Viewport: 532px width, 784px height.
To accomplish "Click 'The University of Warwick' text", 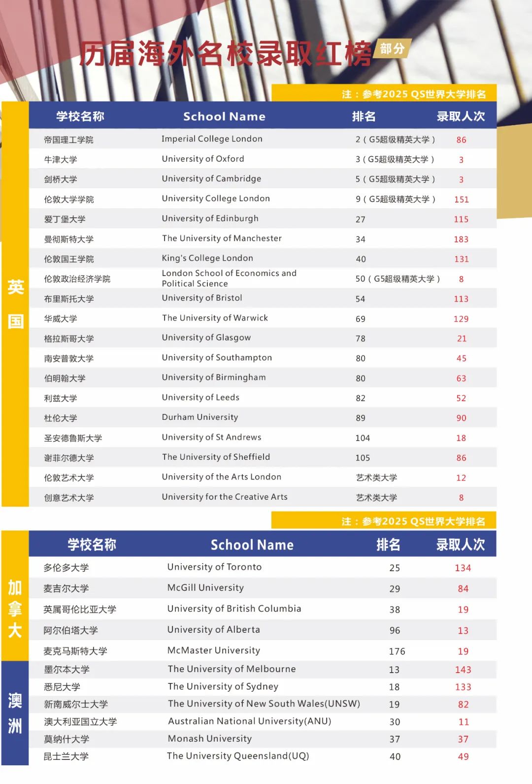I will 215,318.
